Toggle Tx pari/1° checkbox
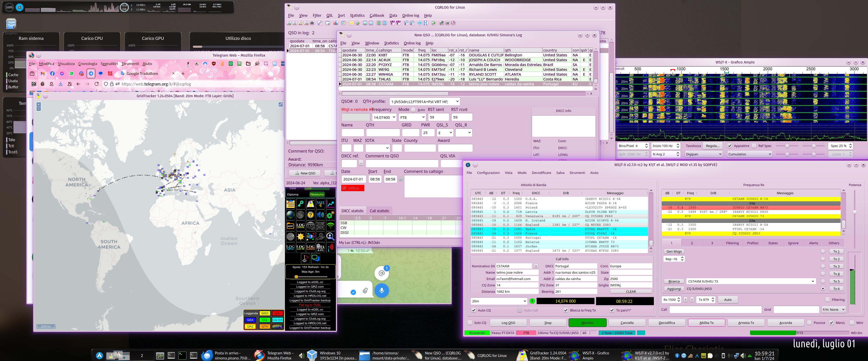 click(x=612, y=310)
